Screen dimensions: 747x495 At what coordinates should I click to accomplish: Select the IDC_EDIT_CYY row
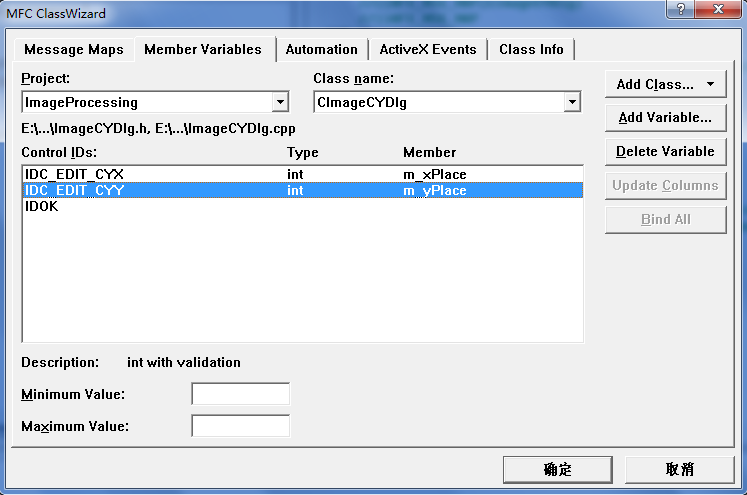click(303, 191)
